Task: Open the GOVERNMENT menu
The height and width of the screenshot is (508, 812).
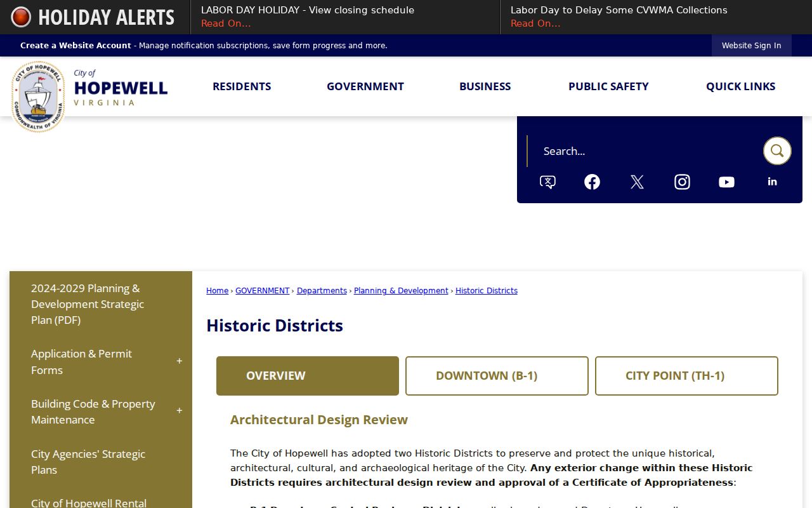Action: [365, 86]
